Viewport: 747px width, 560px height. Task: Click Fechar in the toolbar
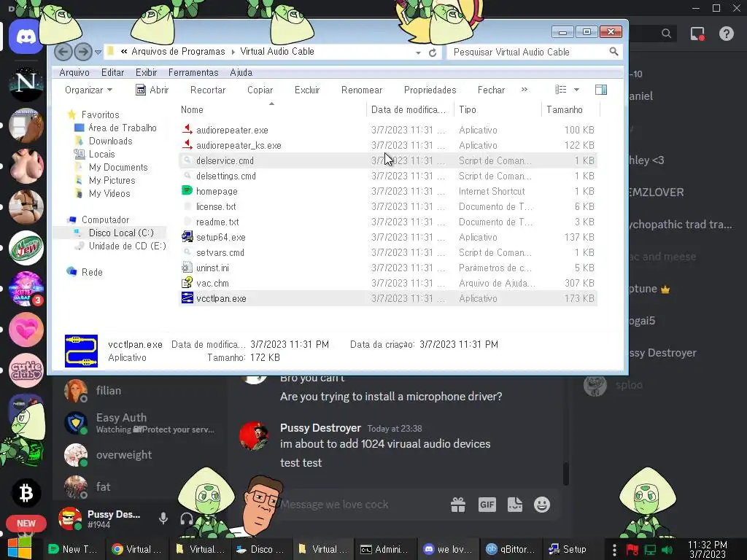click(x=491, y=90)
